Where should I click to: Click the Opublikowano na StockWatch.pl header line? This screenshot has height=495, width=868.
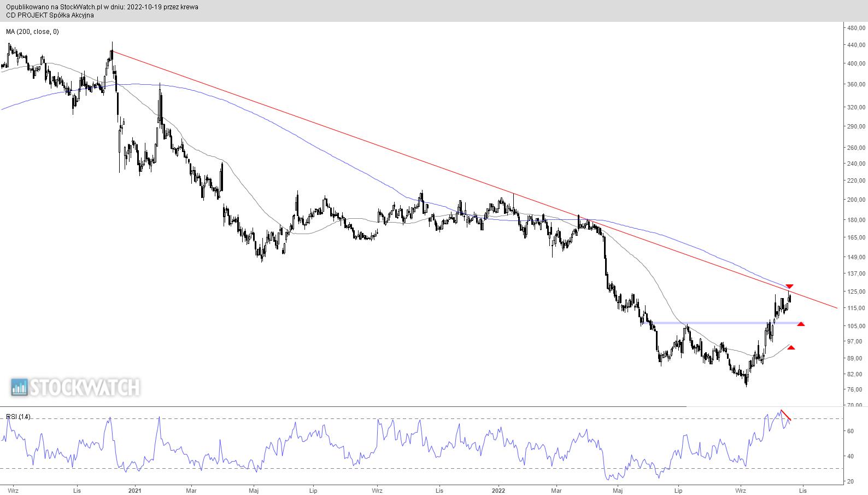point(102,7)
